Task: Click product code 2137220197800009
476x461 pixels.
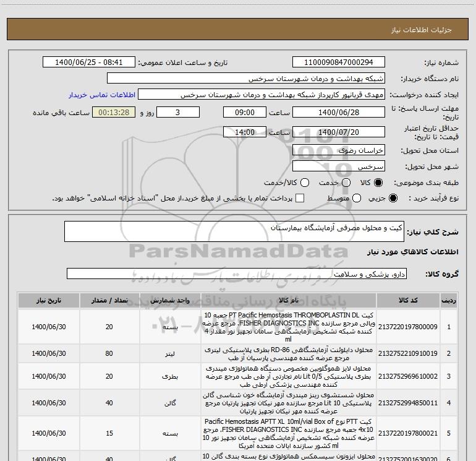Action: click(x=408, y=327)
